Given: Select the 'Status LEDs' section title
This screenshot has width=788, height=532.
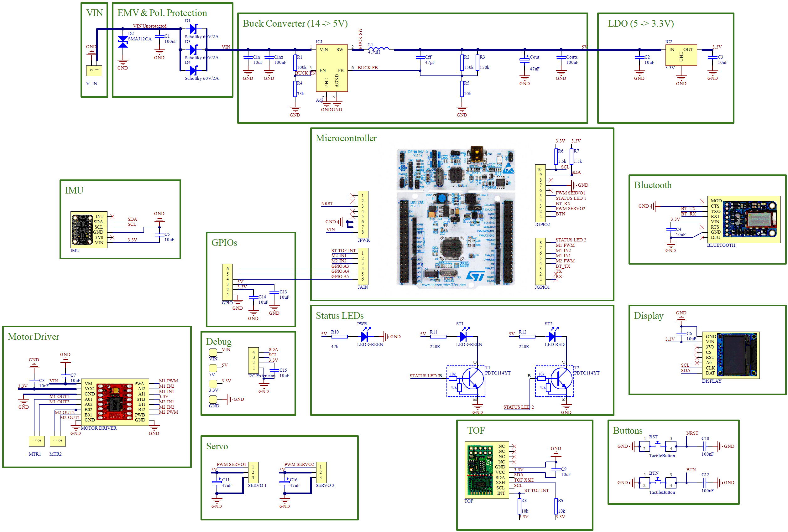Looking at the screenshot, I should coord(339,316).
